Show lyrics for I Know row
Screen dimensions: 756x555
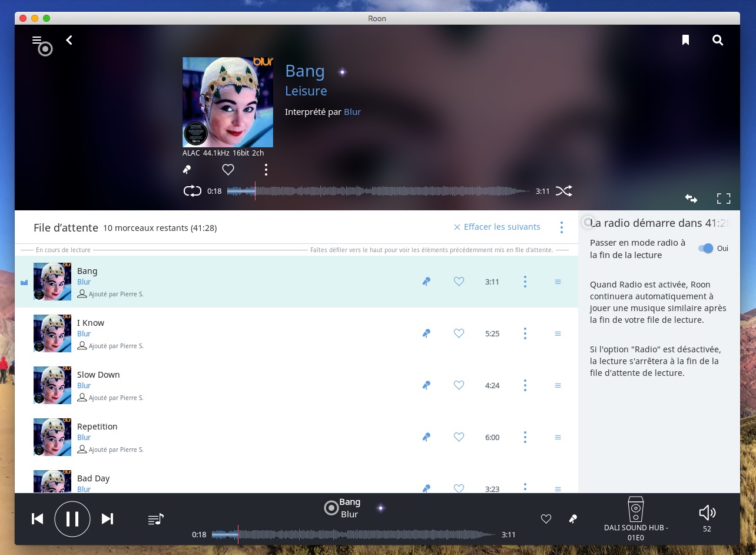[426, 333]
